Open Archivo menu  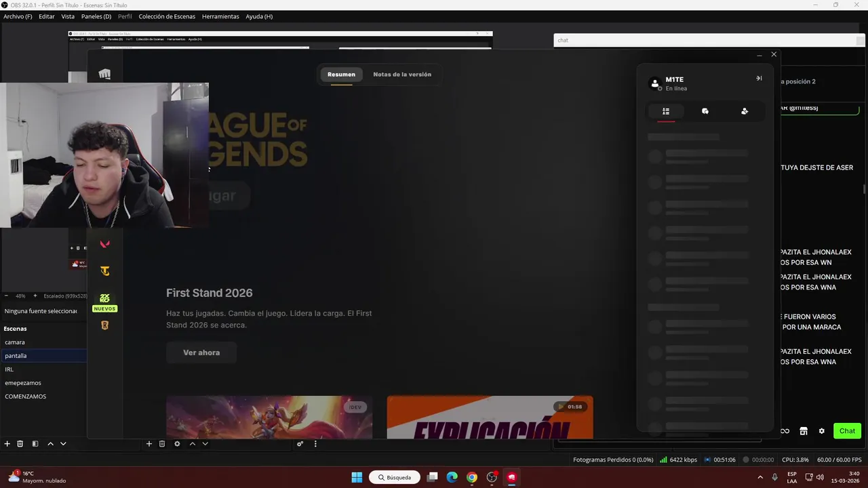coord(18,16)
